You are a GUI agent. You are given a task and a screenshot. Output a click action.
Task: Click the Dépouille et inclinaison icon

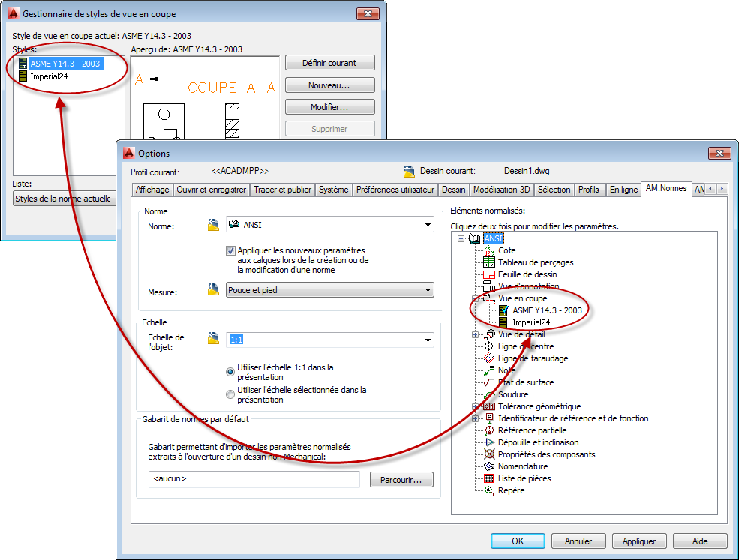coord(490,442)
